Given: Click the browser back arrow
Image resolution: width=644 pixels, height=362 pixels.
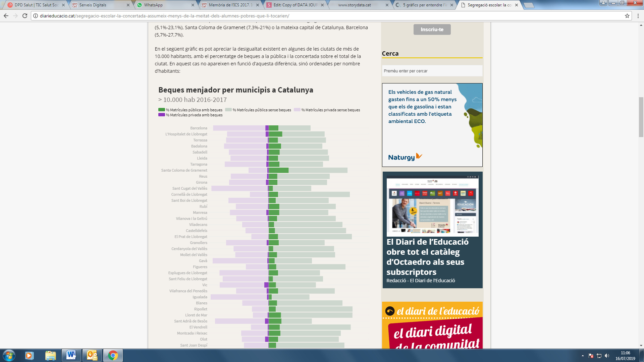Looking at the screenshot, I should (x=6, y=16).
